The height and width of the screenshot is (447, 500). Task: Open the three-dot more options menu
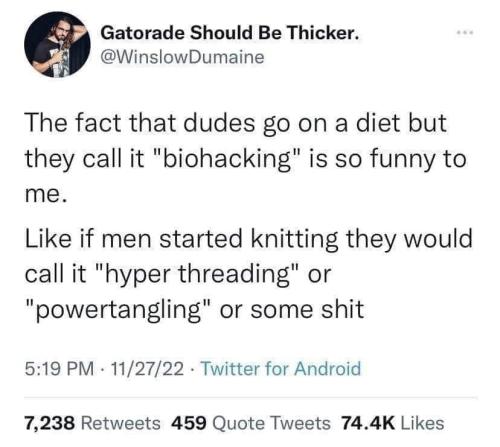tap(465, 33)
